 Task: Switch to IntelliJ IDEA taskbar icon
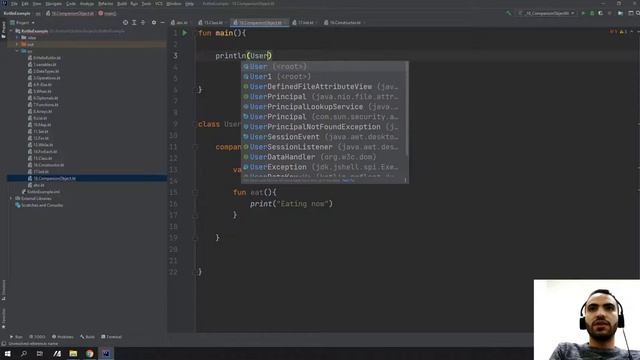pos(106,353)
